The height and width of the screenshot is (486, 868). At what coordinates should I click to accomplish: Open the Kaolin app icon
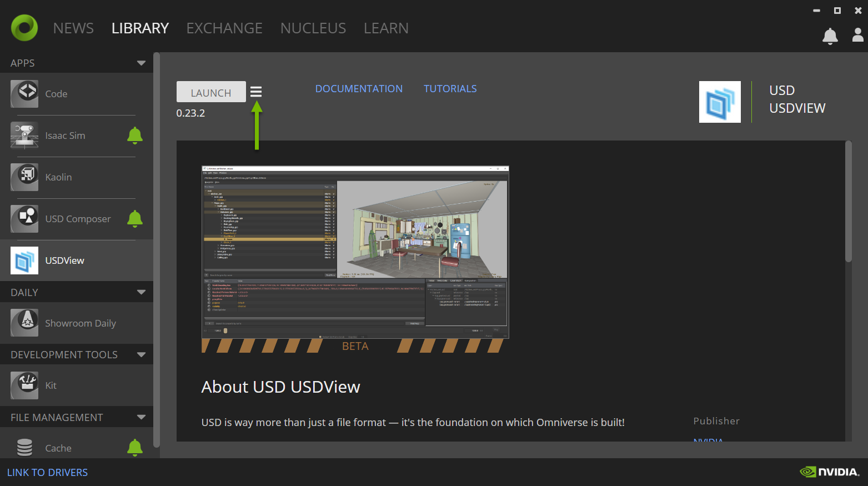click(24, 177)
